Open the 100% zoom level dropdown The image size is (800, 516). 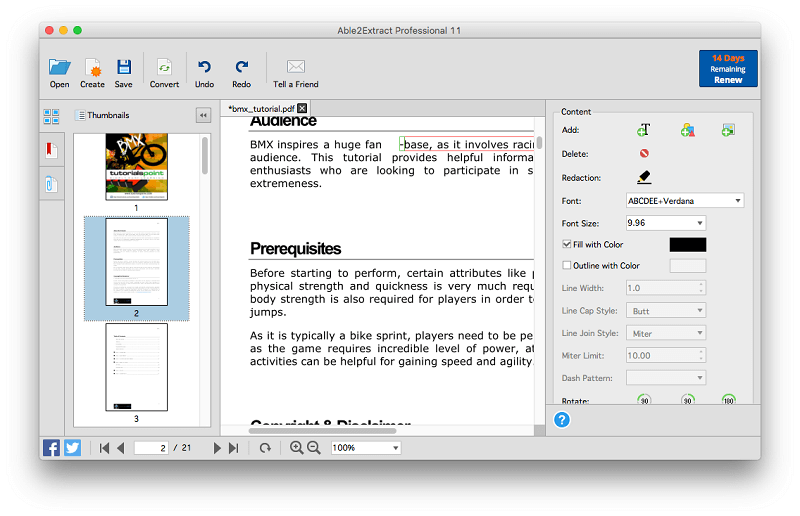(365, 448)
